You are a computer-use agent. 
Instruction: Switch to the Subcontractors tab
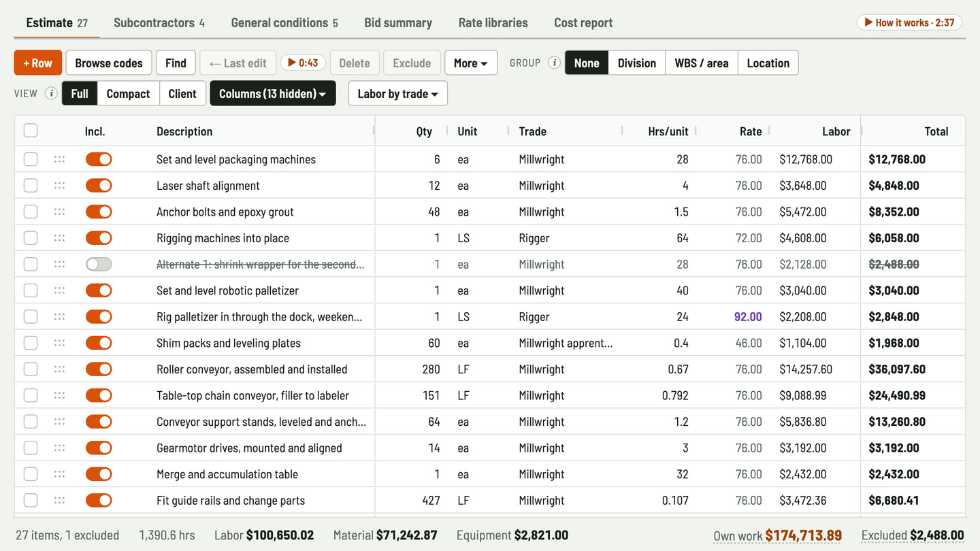[159, 22]
